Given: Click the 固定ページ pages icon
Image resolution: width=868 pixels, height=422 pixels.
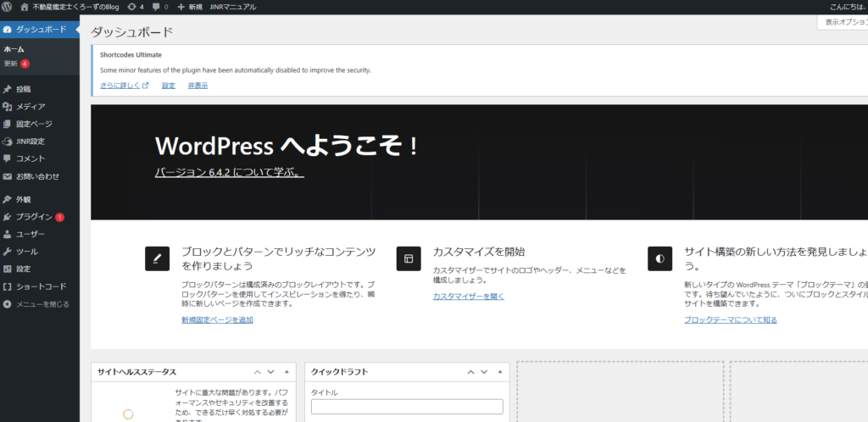Looking at the screenshot, I should [x=7, y=124].
